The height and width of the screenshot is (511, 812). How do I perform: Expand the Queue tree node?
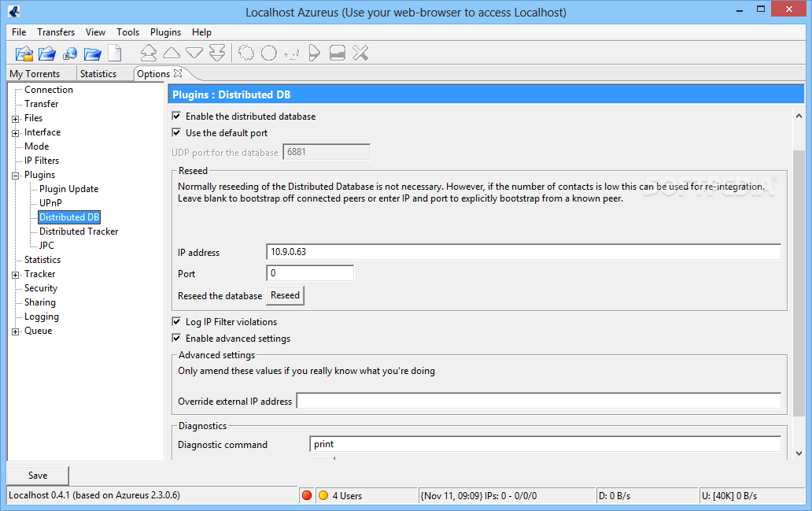(16, 331)
